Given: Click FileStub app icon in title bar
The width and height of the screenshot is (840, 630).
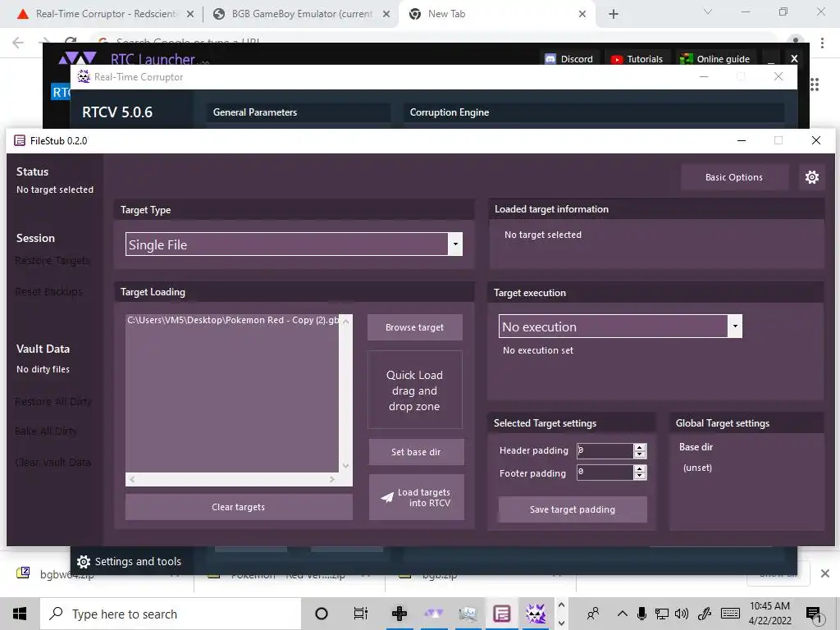Looking at the screenshot, I should [x=20, y=140].
